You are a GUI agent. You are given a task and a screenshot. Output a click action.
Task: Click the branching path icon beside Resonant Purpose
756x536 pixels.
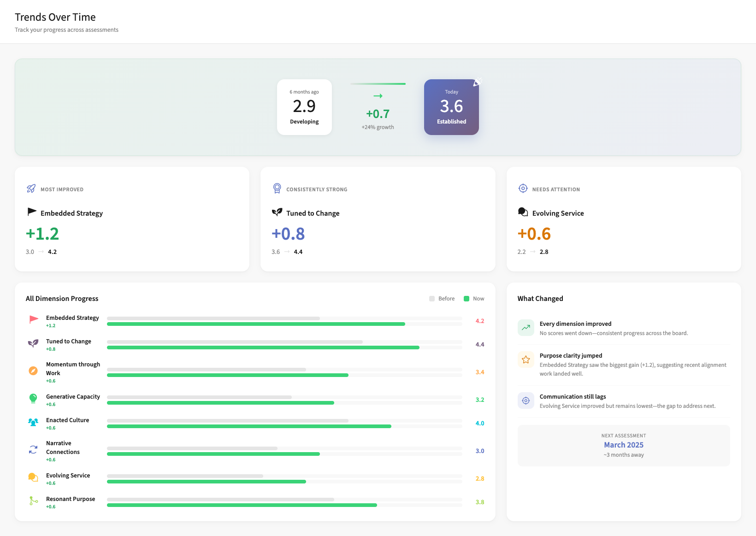click(x=32, y=501)
